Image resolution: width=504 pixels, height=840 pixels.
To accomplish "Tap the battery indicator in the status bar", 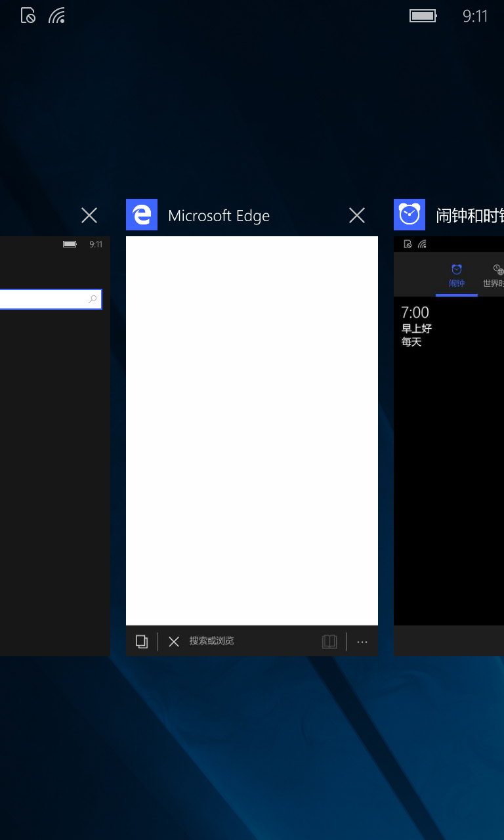I will [x=423, y=16].
